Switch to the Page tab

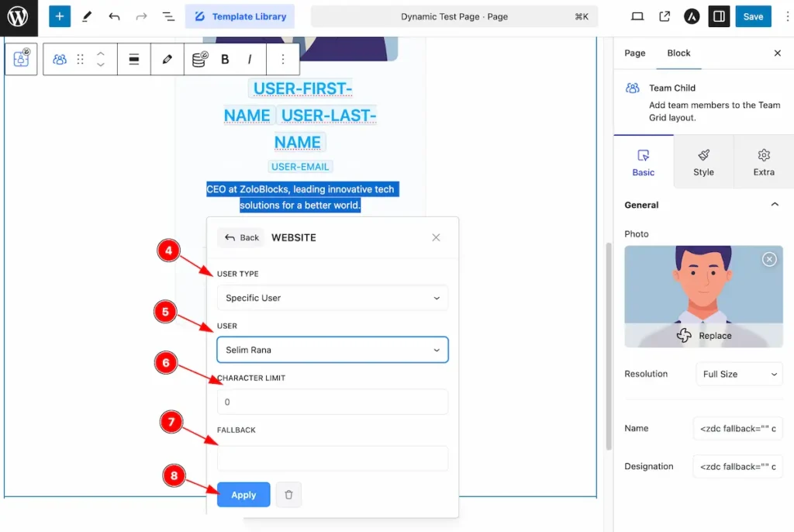634,54
